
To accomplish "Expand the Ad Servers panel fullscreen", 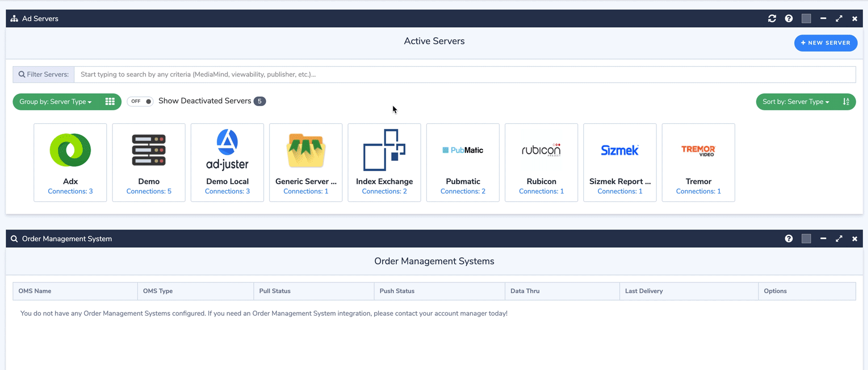I will pyautogui.click(x=839, y=18).
